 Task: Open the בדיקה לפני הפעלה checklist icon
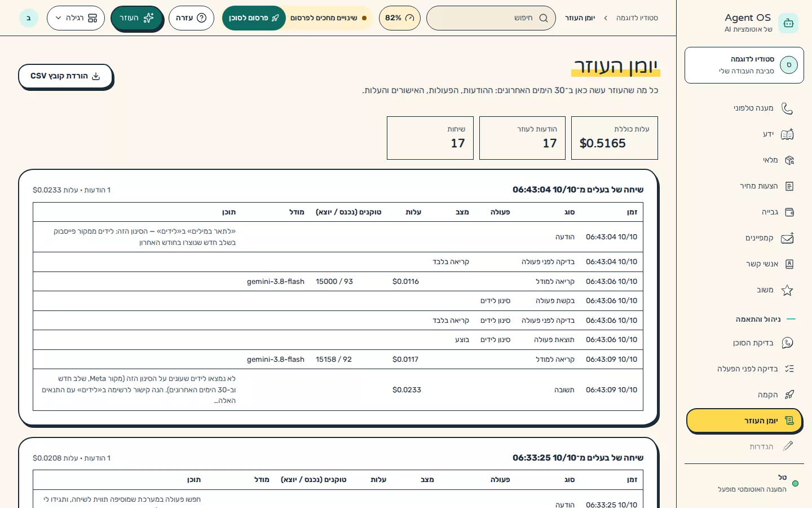click(789, 369)
